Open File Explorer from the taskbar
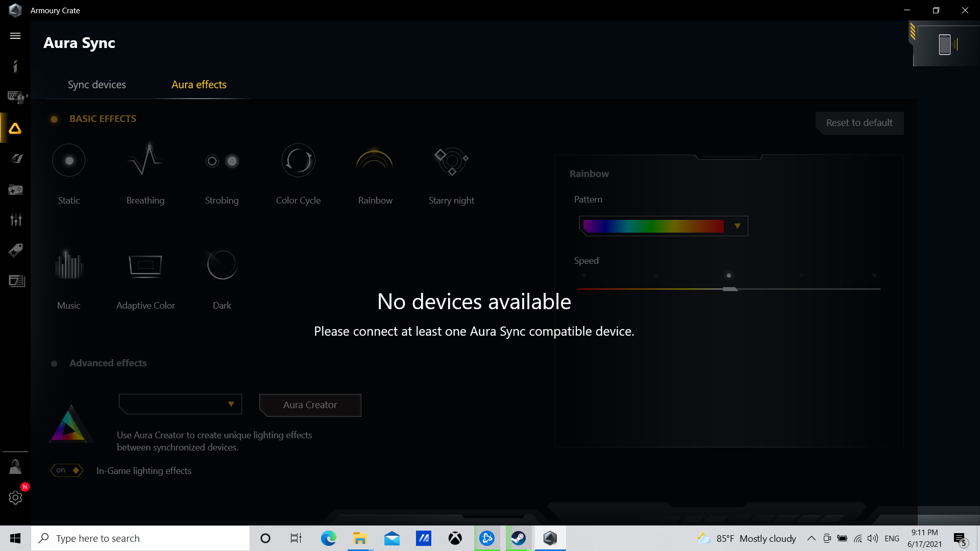The image size is (980, 551). (360, 538)
